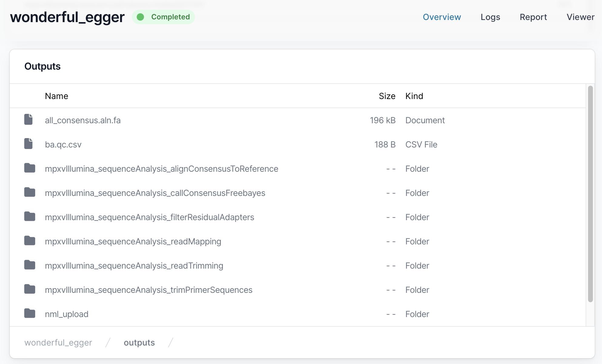602x364 pixels.
Task: Click the ba.qc.csv file icon
Action: tap(28, 144)
